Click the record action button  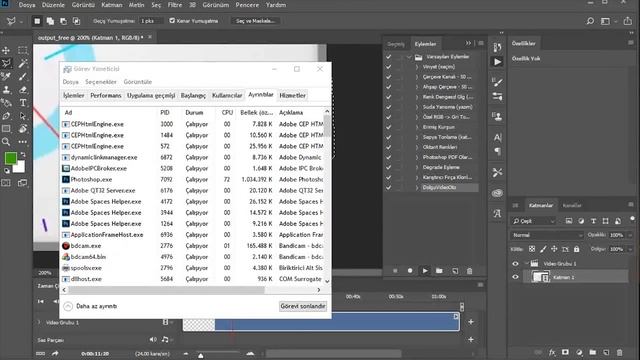coord(410,271)
